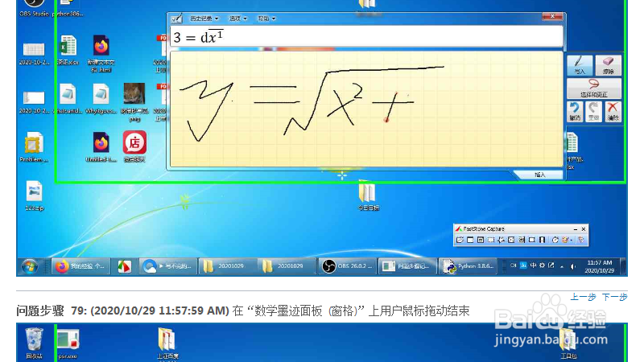The height and width of the screenshot is (362, 644).
Task: Select the Erase tool in Math Input Panel
Action: pyautogui.click(x=608, y=65)
